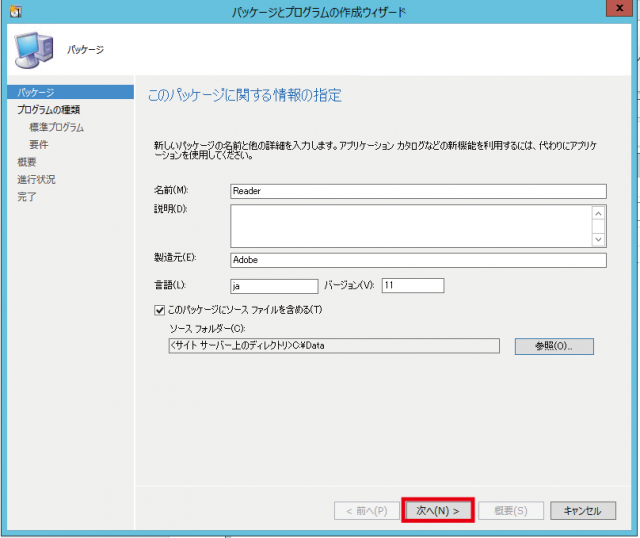Click the バージョン field containing 11

(x=411, y=286)
